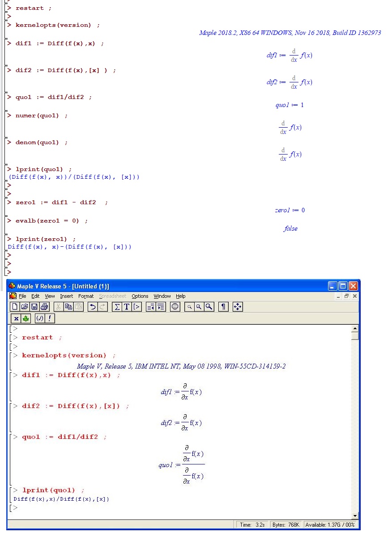The height and width of the screenshot is (541, 392).
Task: Open the Window menu
Action: click(162, 296)
